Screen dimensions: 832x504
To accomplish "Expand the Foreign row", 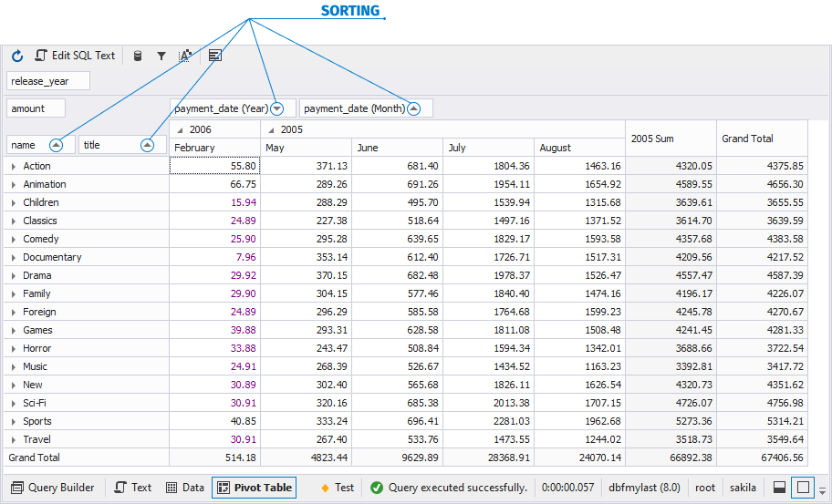I will tap(14, 313).
